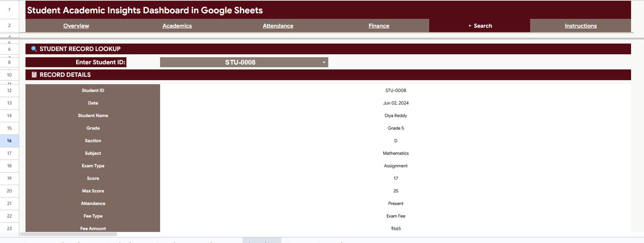Select the dashboard title cell
644x243 pixels.
(x=328, y=10)
